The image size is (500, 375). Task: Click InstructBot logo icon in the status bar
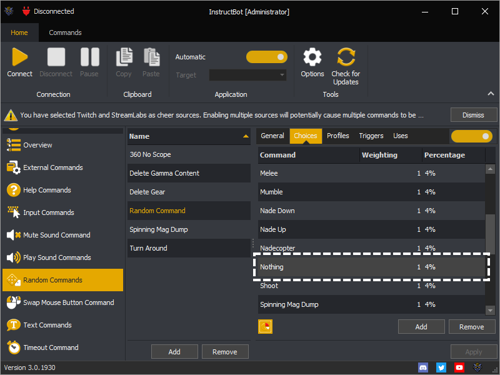click(x=477, y=367)
